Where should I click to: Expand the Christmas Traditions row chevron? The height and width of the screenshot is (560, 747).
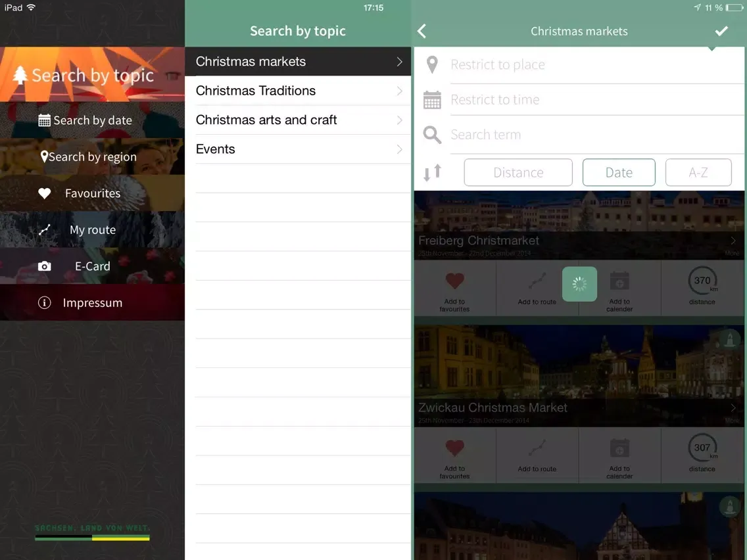[x=399, y=91]
